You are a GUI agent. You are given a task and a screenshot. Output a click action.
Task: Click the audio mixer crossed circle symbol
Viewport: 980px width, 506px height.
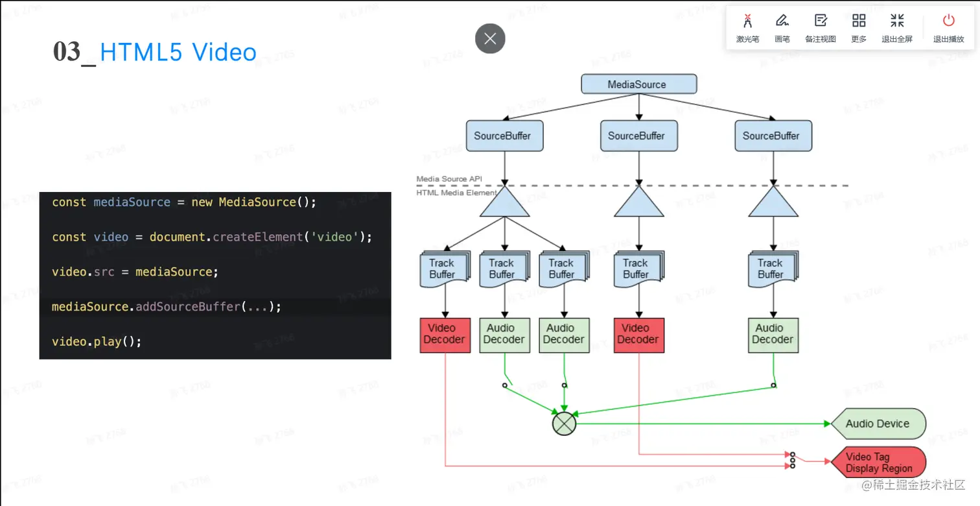coord(564,424)
